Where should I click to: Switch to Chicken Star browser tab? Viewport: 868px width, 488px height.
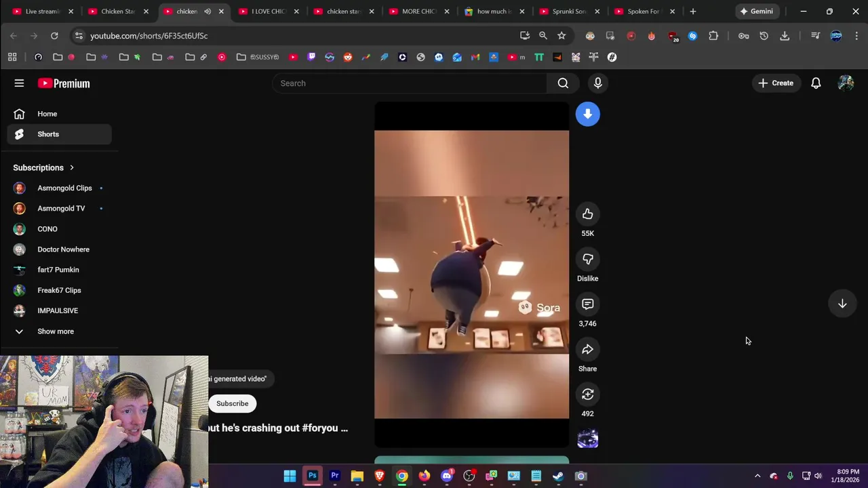(117, 12)
